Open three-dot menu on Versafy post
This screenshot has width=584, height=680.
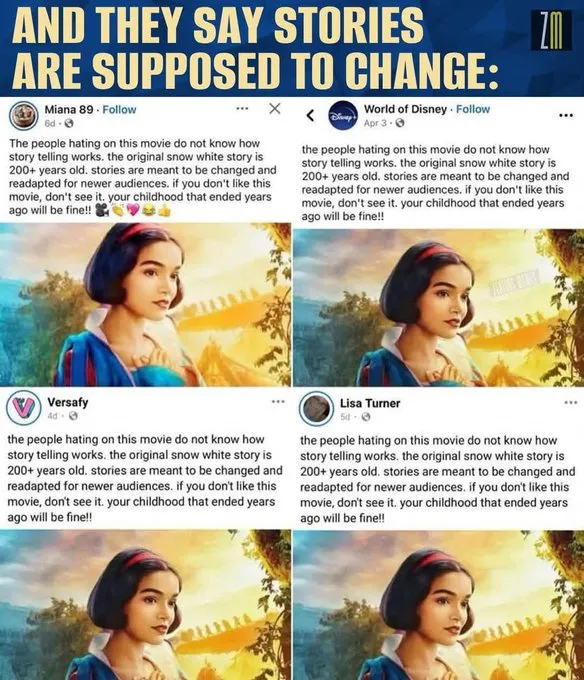[x=278, y=402]
